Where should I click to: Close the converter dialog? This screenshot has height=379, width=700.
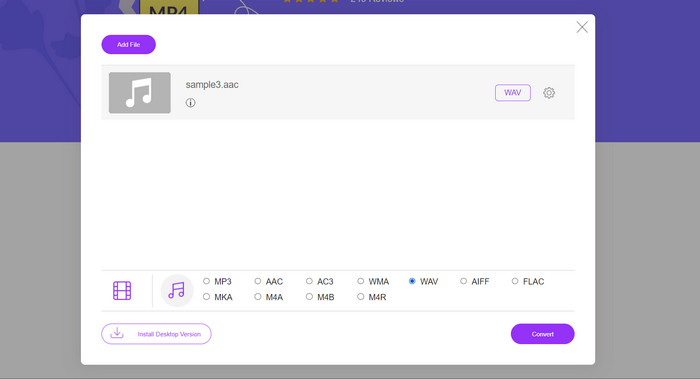582,27
